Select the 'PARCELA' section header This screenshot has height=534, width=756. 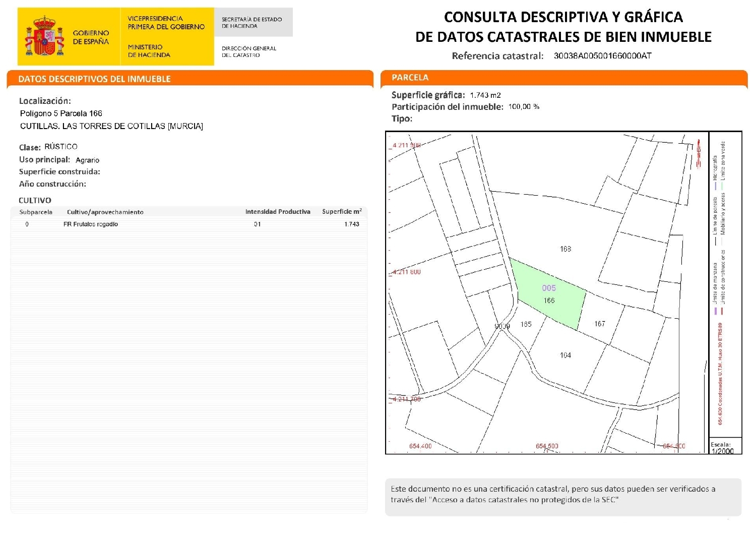410,77
